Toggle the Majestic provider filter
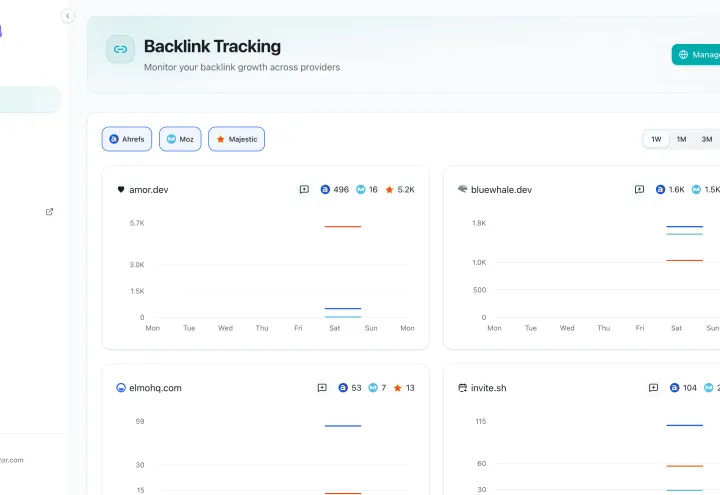Screen dimensions: 720x495 click(x=236, y=139)
